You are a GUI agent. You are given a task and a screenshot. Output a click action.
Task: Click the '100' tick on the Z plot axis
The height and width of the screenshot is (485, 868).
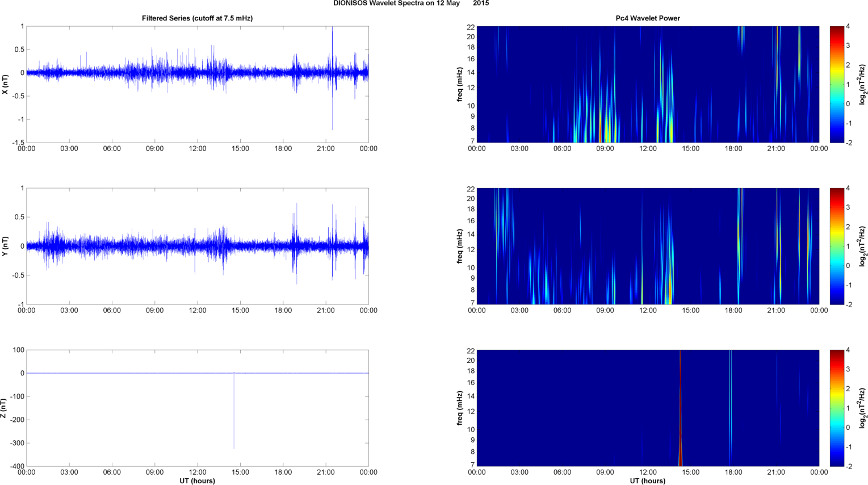click(19, 350)
